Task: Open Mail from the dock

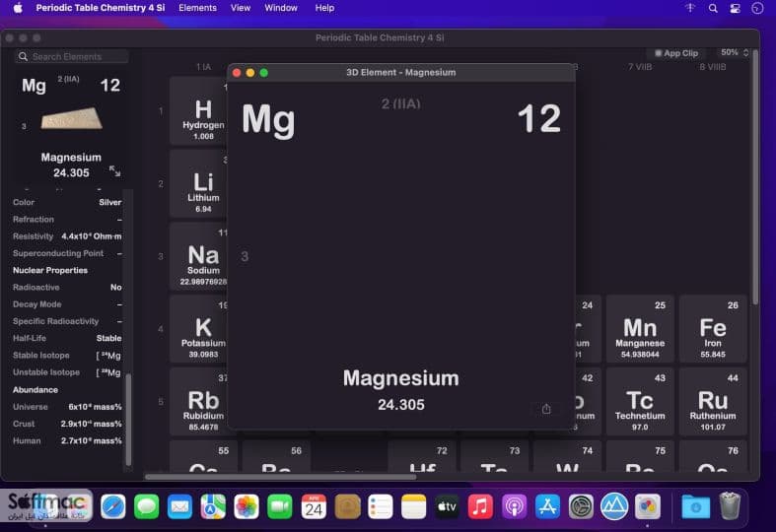Action: click(x=179, y=506)
